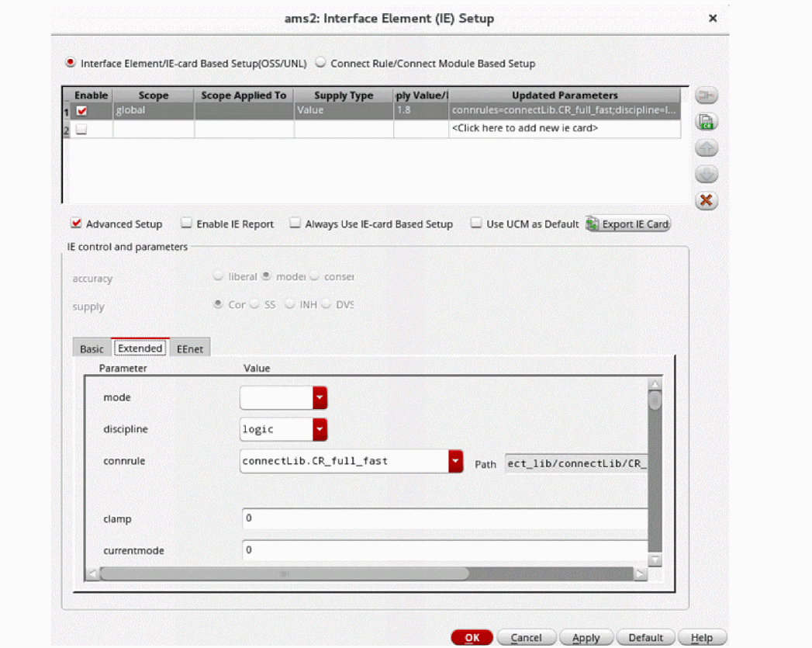Click the horizontal scrollbar in the parameter panel

tap(285, 573)
